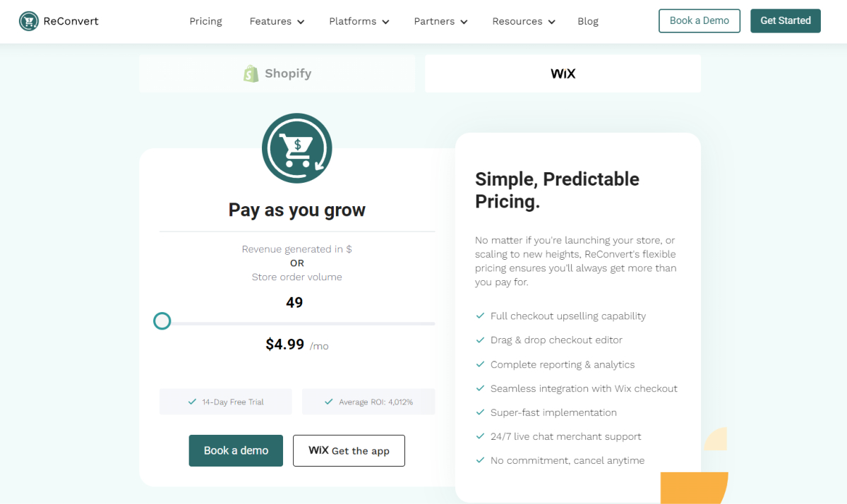Select the Wix pricing tab
Image resolution: width=847 pixels, height=504 pixels.
pos(563,73)
